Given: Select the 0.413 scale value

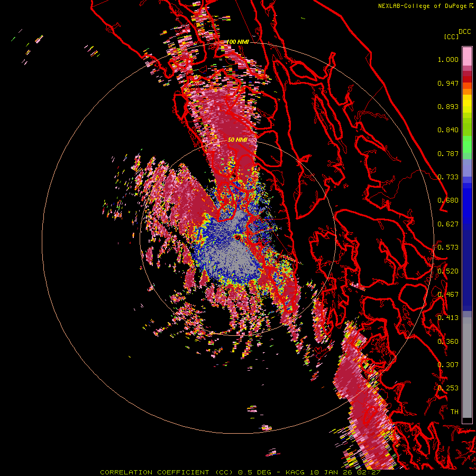Looking at the screenshot, I should 448,318.
